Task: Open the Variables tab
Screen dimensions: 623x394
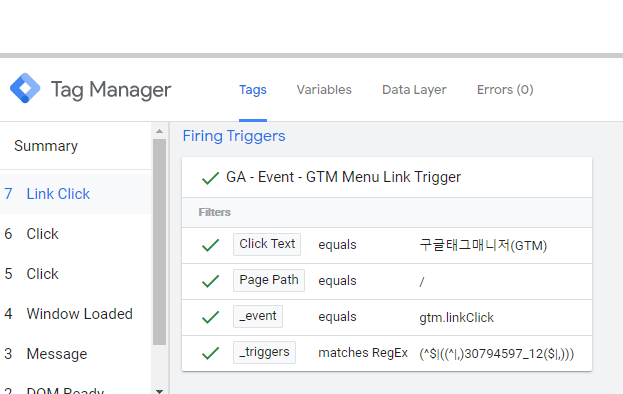Action: coord(324,90)
